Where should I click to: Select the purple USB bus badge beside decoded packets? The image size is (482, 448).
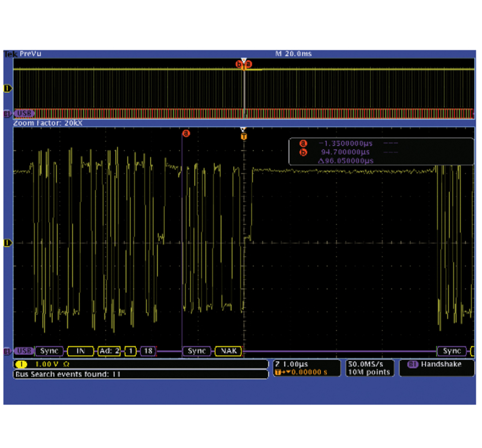click(24, 351)
